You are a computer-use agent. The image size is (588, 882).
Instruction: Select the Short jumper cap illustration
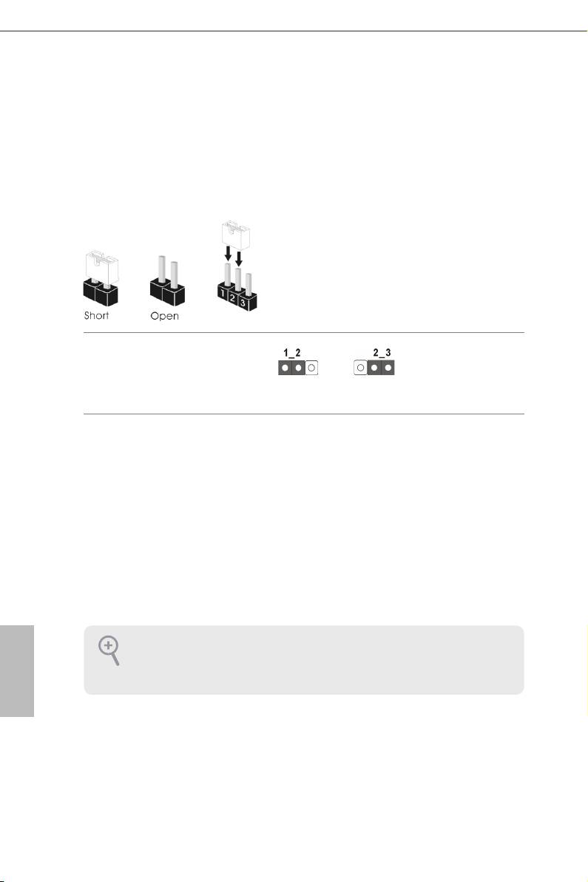101,278
